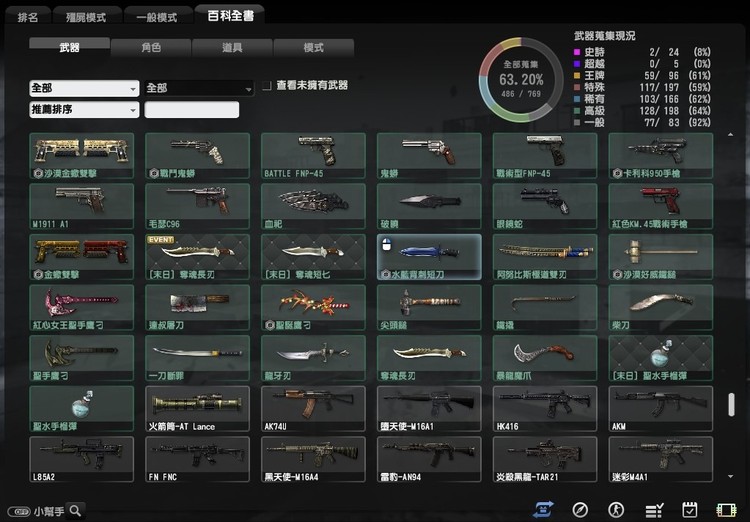Select the 紅心女王聖手鷹刁 card
The width and height of the screenshot is (750, 522).
[82, 308]
